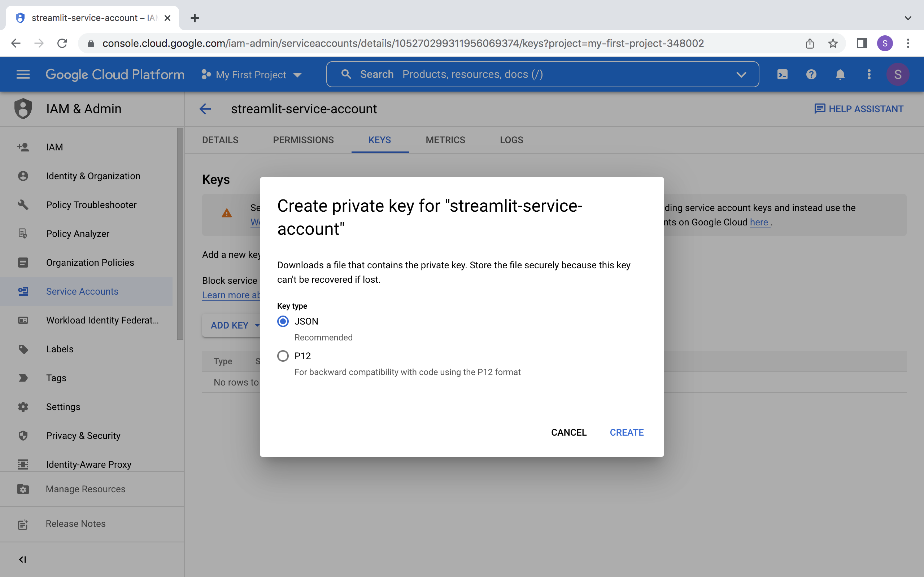Viewport: 924px width, 577px height.
Task: Click the Privacy & Security icon
Action: click(x=23, y=435)
